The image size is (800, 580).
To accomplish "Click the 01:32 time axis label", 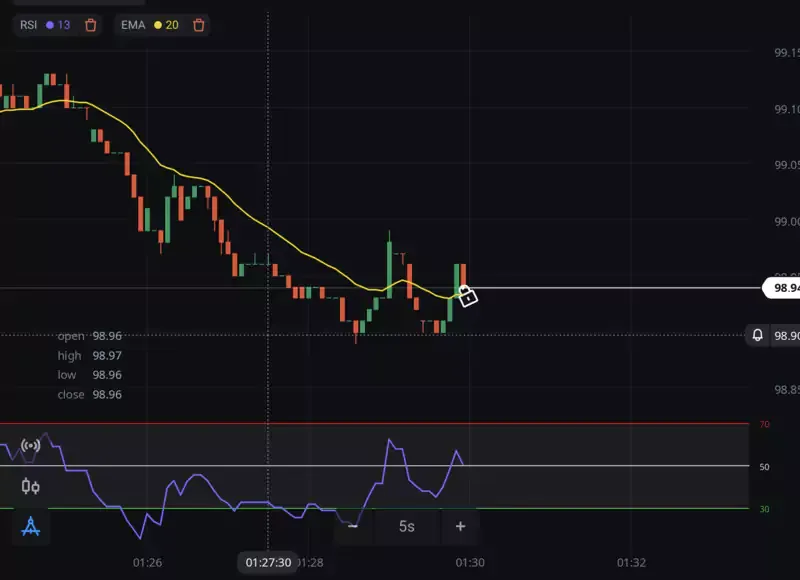I will pos(631,563).
